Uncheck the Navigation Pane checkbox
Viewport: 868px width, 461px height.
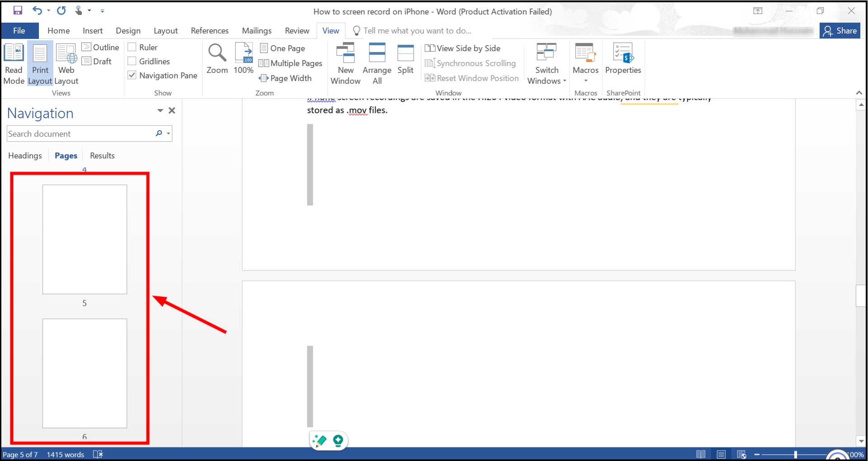[132, 75]
